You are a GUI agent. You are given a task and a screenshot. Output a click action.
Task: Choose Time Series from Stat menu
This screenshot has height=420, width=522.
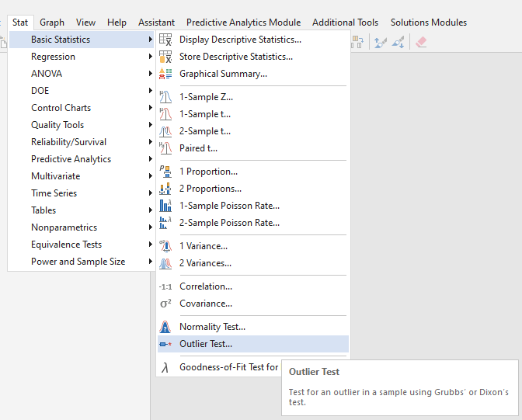pos(82,193)
